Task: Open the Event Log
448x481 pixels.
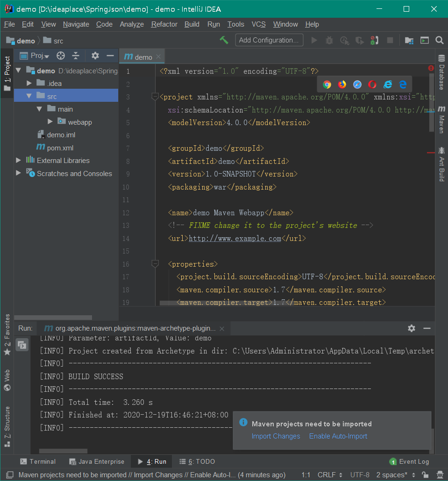Action: (409, 461)
